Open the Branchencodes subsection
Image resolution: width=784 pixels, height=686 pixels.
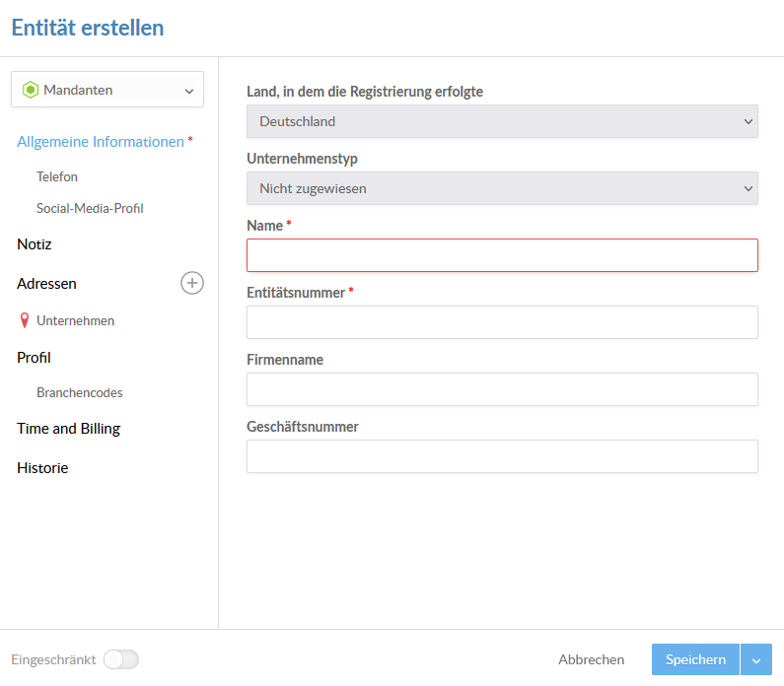[x=80, y=392]
